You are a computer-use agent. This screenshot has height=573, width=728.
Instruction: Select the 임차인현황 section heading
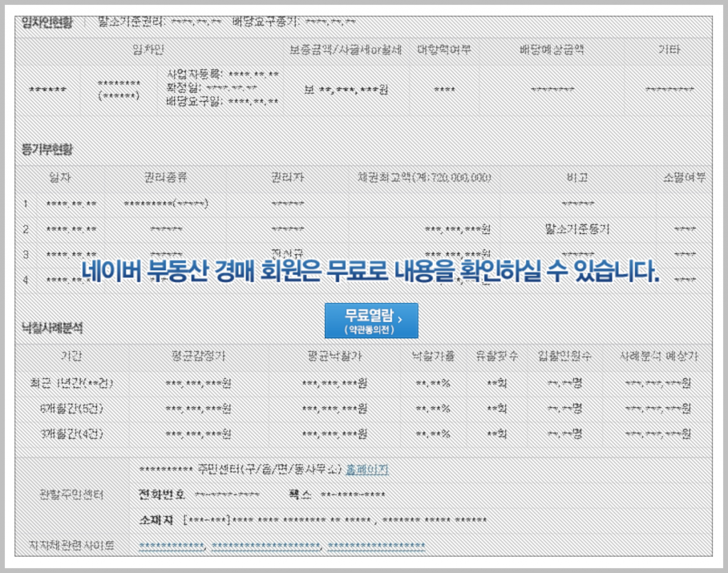(x=47, y=22)
